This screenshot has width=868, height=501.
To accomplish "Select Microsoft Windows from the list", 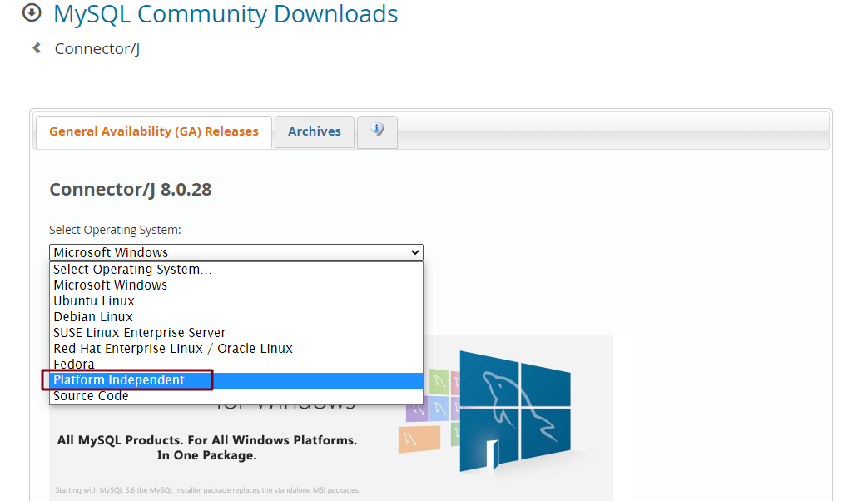I will click(x=111, y=285).
